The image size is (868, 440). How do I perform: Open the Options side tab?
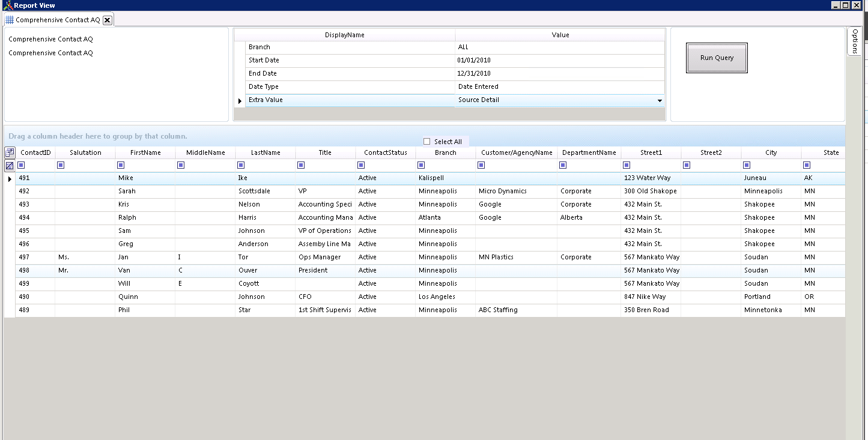(855, 41)
